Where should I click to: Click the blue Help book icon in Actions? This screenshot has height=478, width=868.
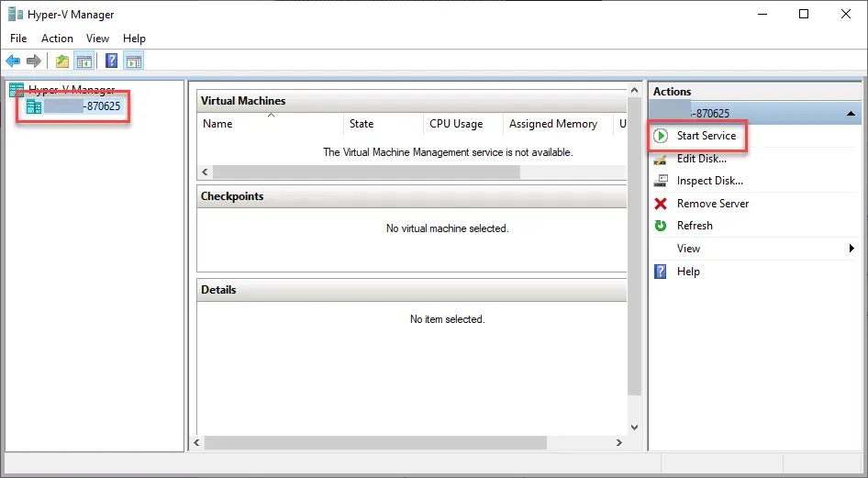point(661,271)
